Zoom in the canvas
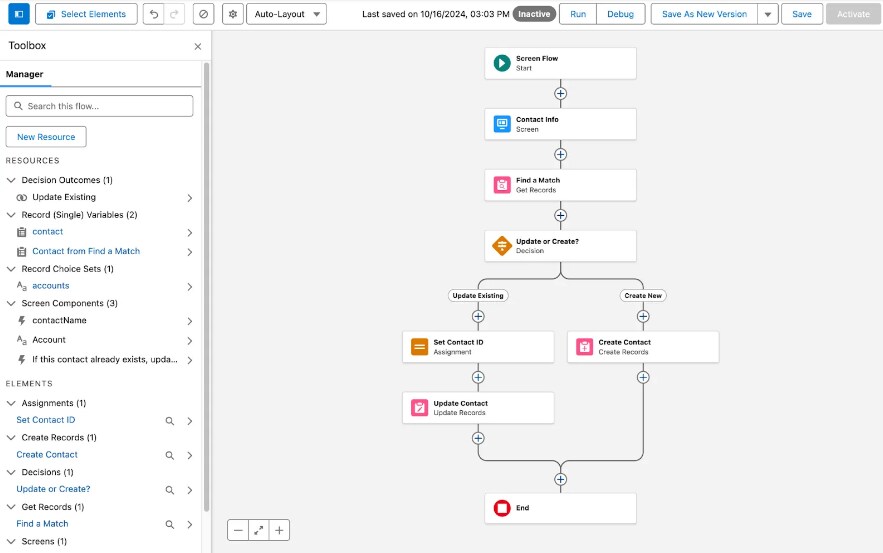 279,530
